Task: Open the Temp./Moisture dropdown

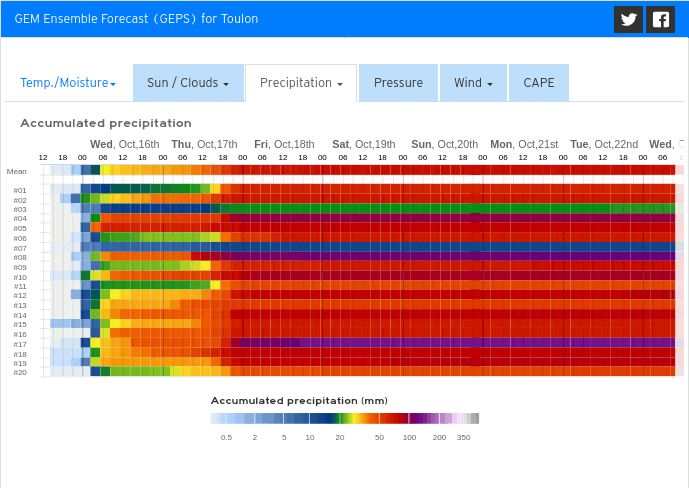Action: [68, 83]
